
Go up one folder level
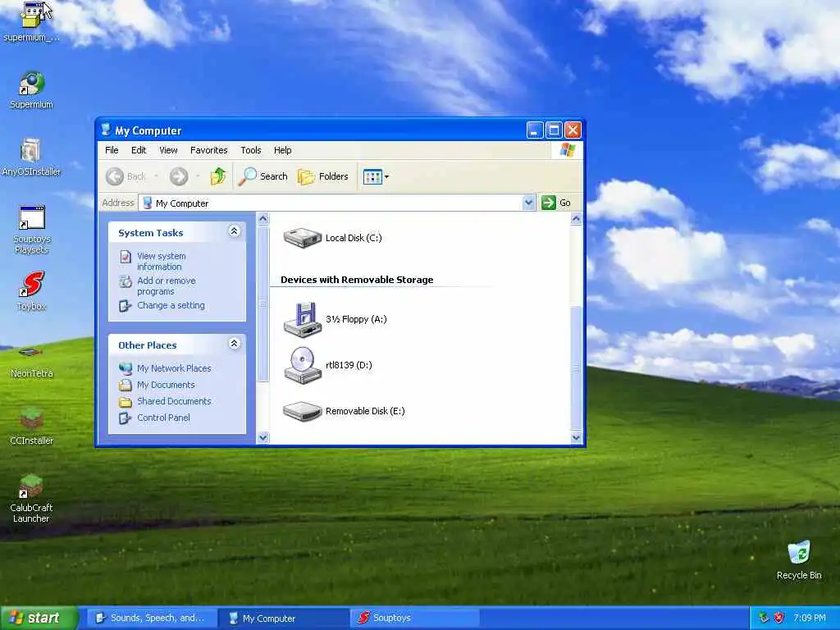point(218,176)
